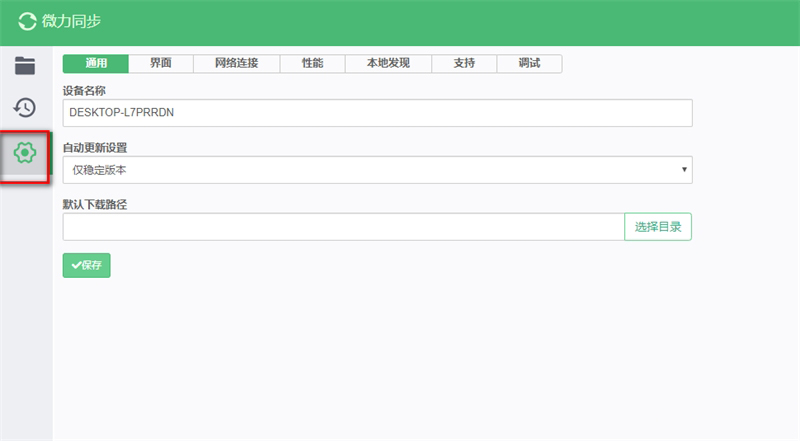Select the 通用 tab
The width and height of the screenshot is (800, 441).
96,63
